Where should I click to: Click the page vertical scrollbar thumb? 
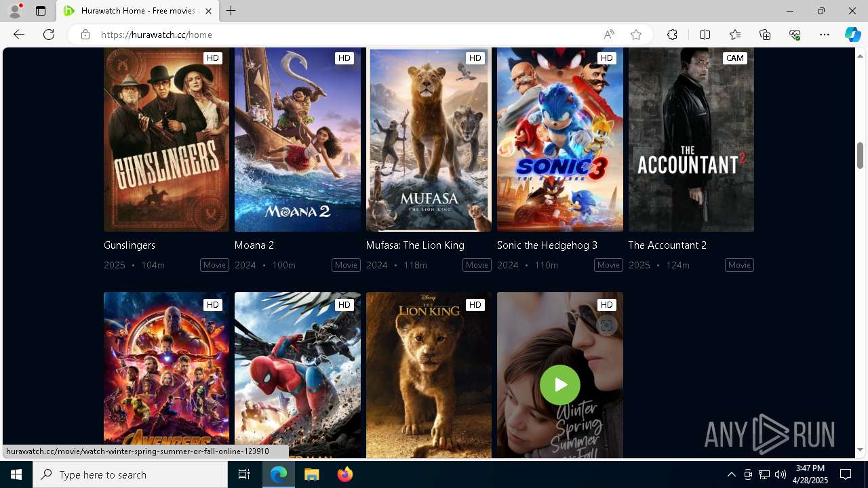pyautogui.click(x=860, y=156)
